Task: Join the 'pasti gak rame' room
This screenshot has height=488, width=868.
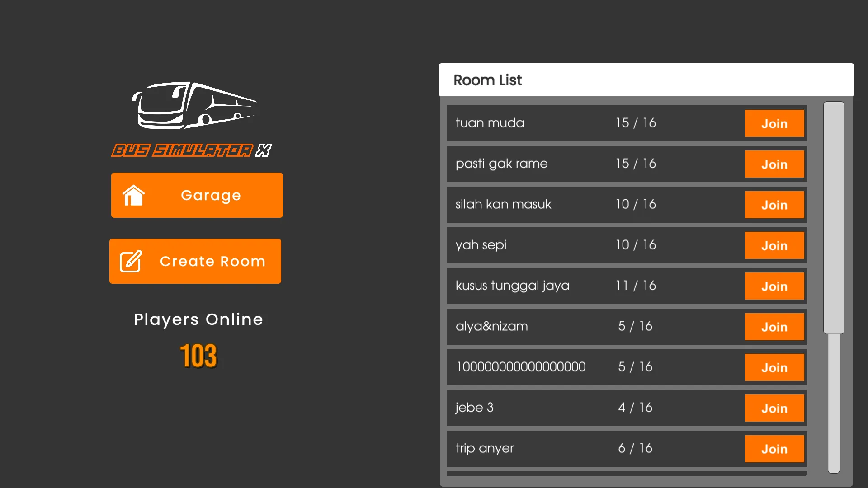Action: (x=774, y=164)
